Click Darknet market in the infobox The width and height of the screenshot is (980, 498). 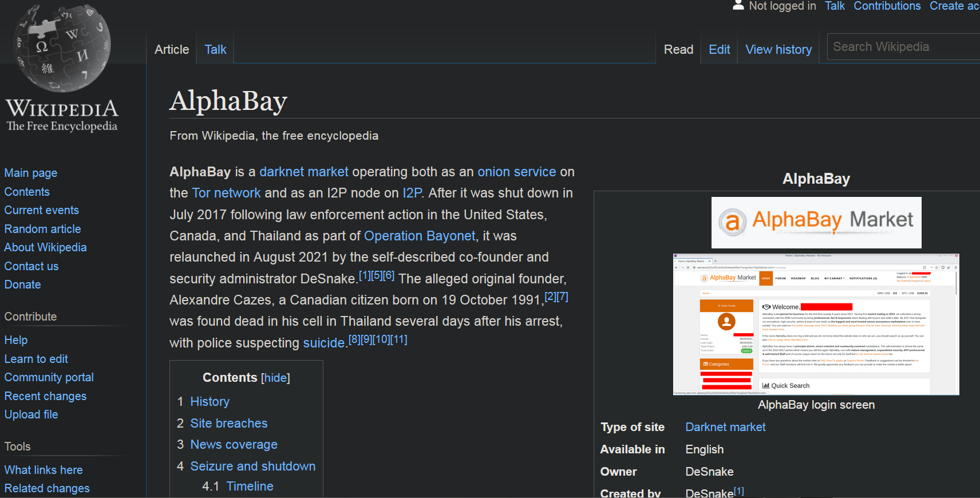point(725,428)
